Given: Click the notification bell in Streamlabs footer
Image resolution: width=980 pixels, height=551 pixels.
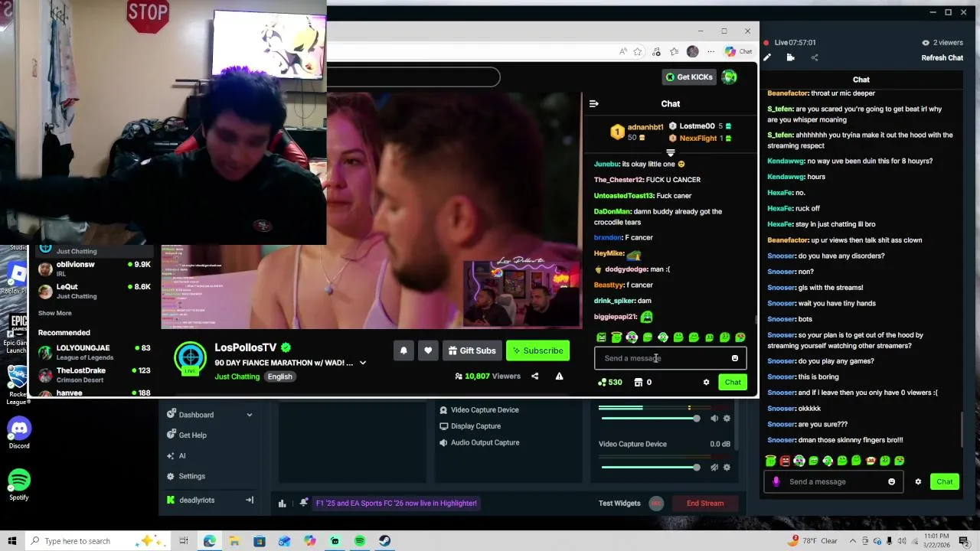Looking at the screenshot, I should click(304, 503).
